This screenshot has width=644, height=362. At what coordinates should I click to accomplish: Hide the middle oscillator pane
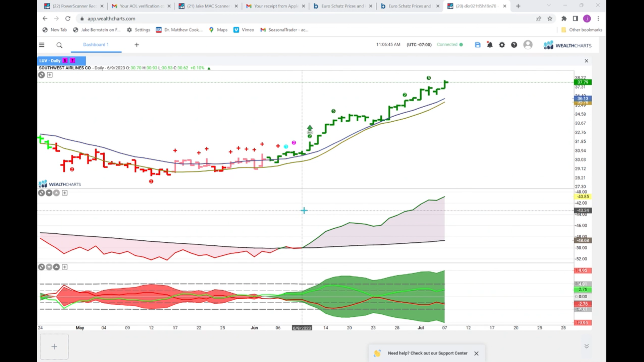point(41,193)
